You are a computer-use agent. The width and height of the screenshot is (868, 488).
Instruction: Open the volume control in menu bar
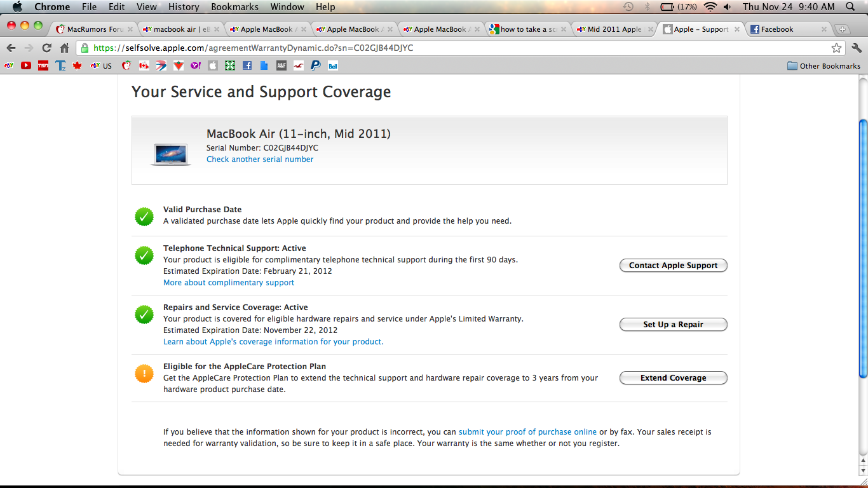click(727, 7)
